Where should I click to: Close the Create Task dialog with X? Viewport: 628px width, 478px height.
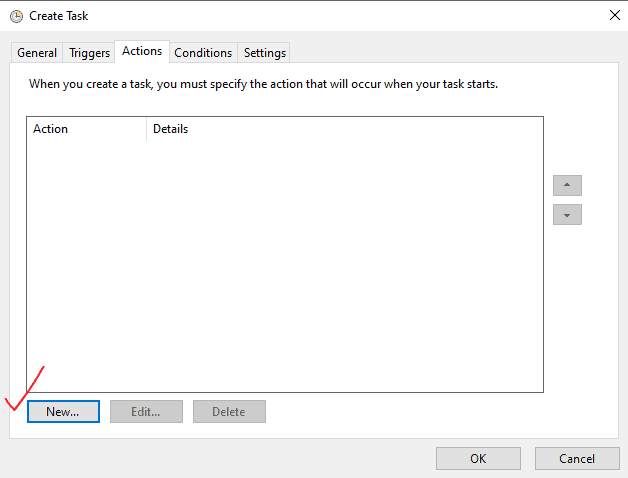coord(612,15)
